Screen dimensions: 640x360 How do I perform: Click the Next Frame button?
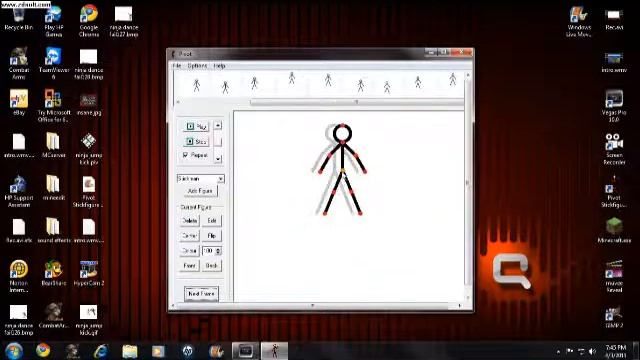(201, 293)
